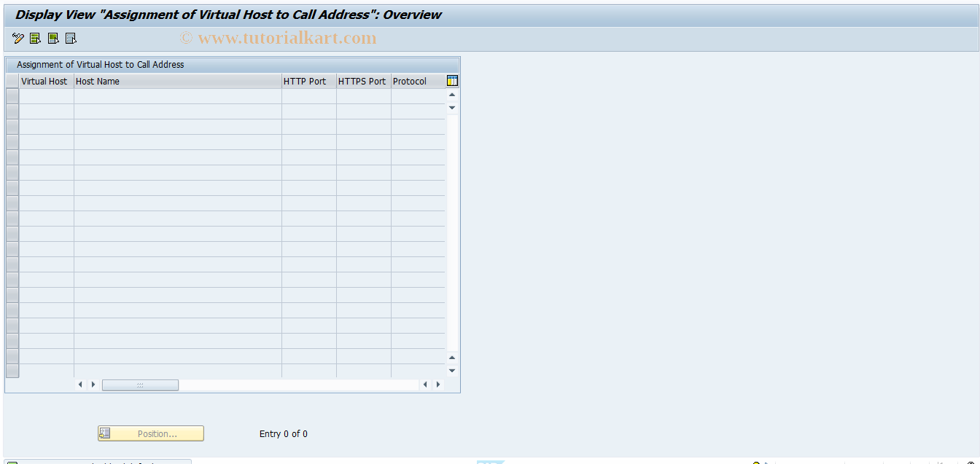Click the first row's Virtual Host cell
Screen dimensions: 980x464
(46, 96)
